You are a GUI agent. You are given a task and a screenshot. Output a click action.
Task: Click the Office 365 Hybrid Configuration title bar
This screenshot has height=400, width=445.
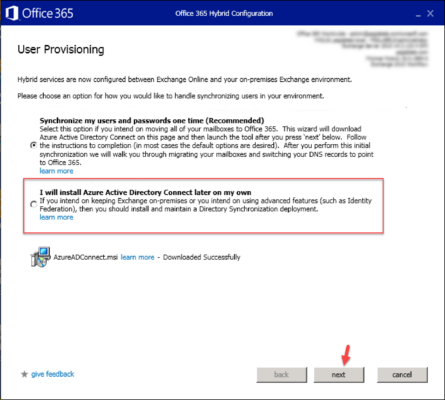[224, 13]
